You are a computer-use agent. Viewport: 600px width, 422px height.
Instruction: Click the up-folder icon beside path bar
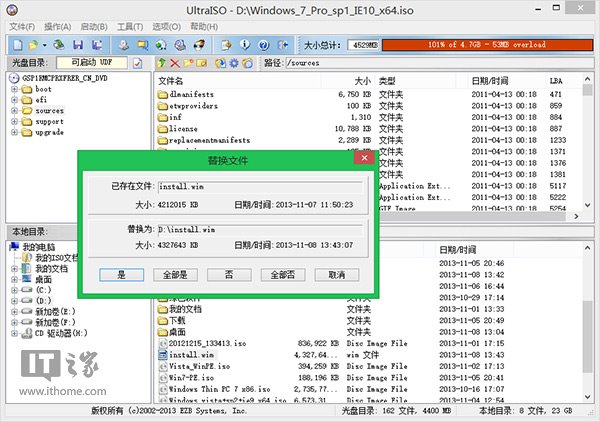160,63
